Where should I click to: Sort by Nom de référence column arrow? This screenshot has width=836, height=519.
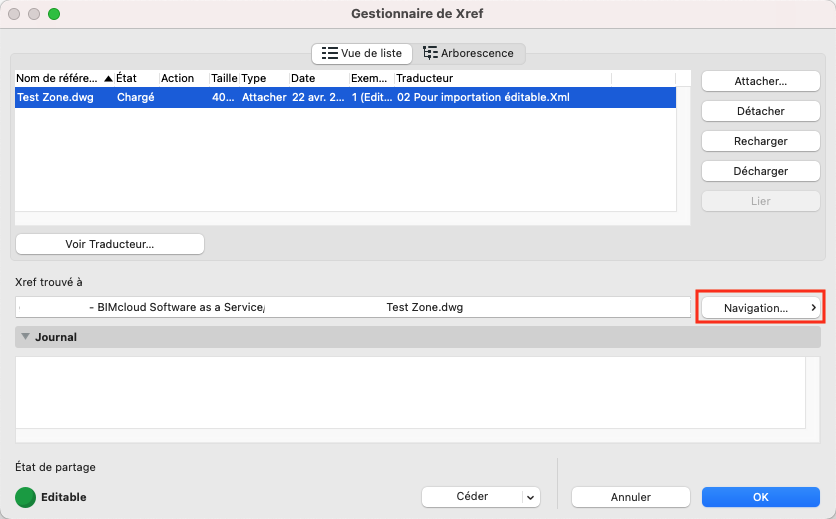point(108,78)
